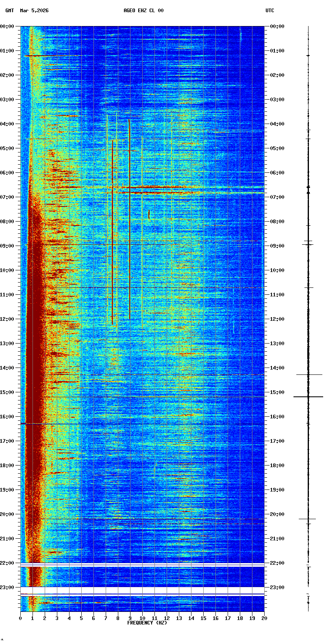Click the 0 Hz tick label on frequency axis

20,618
